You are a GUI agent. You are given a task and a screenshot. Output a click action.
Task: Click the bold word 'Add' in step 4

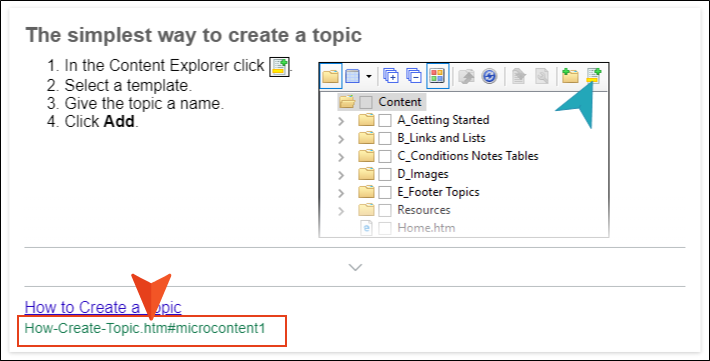(x=119, y=121)
